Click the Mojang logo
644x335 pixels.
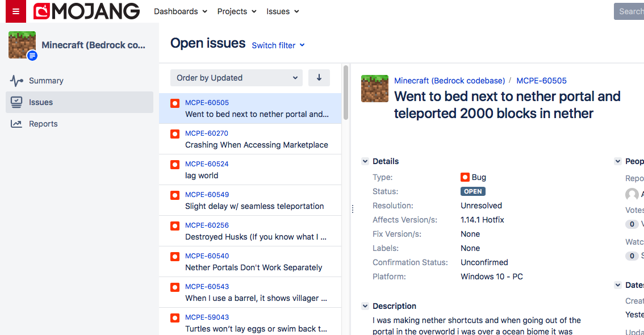click(x=86, y=11)
